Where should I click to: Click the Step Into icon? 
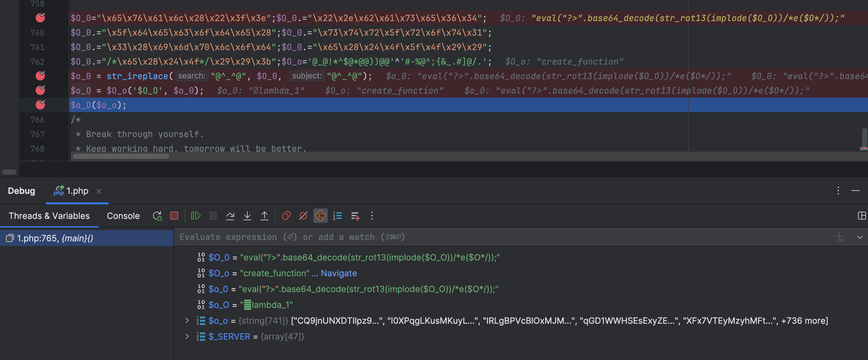point(247,216)
